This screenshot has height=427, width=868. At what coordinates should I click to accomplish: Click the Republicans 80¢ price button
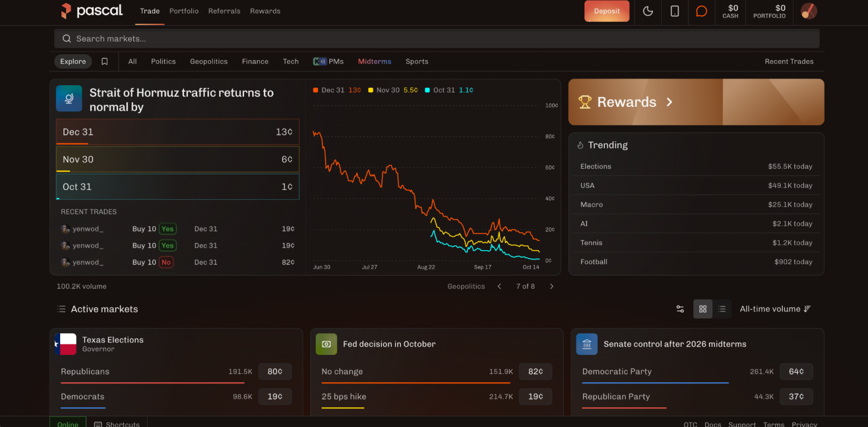click(275, 372)
